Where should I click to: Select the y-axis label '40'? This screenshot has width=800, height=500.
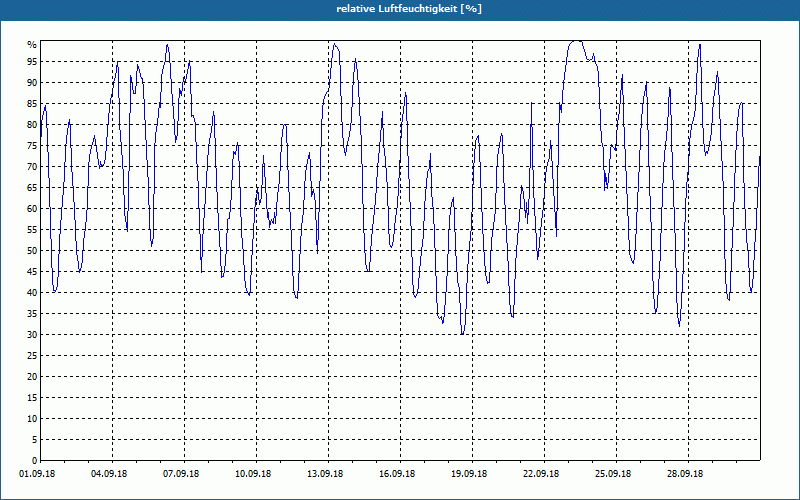[32, 292]
